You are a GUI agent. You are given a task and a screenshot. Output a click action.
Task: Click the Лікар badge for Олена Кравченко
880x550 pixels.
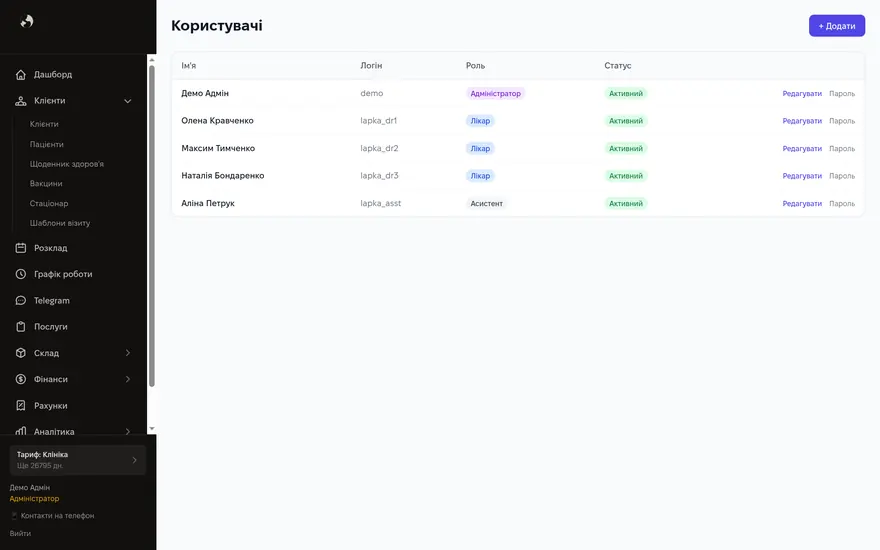pyautogui.click(x=480, y=121)
